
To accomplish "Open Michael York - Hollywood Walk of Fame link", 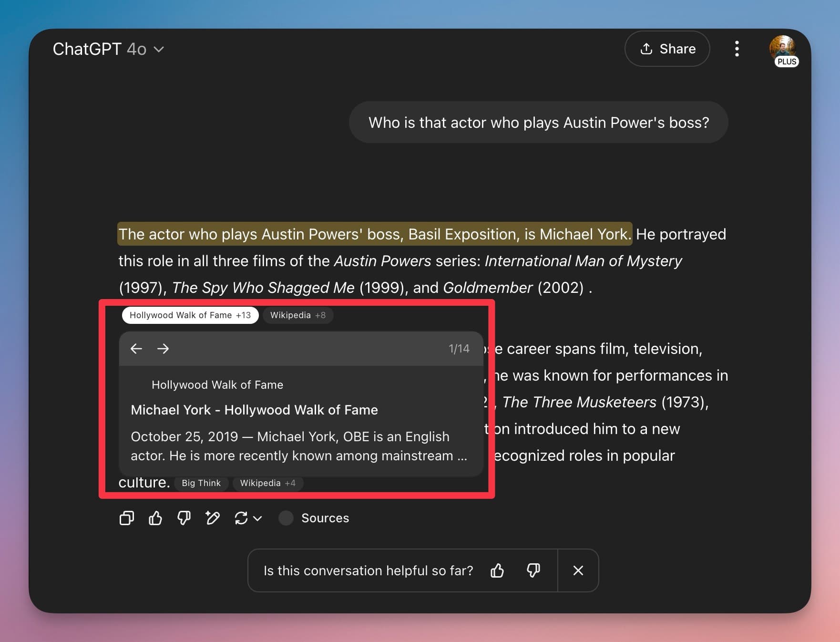I will tap(254, 410).
